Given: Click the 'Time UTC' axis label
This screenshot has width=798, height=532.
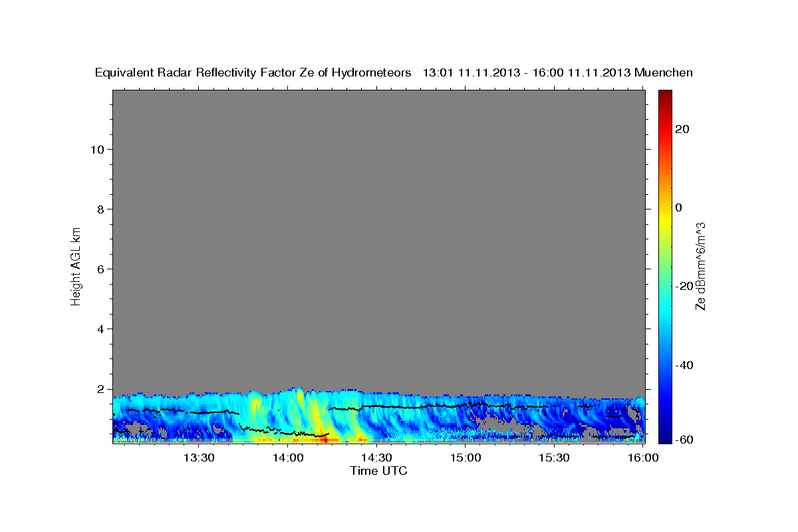Looking at the screenshot, I should pyautogui.click(x=378, y=471).
